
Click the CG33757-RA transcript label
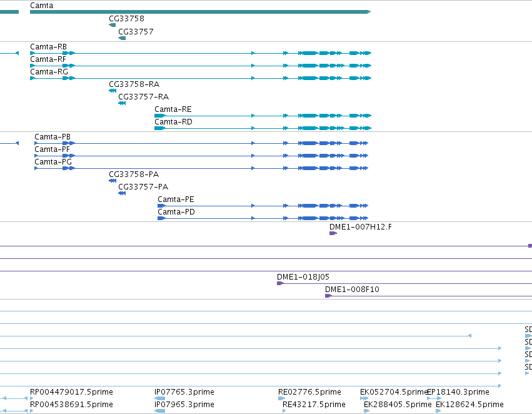pyautogui.click(x=144, y=97)
